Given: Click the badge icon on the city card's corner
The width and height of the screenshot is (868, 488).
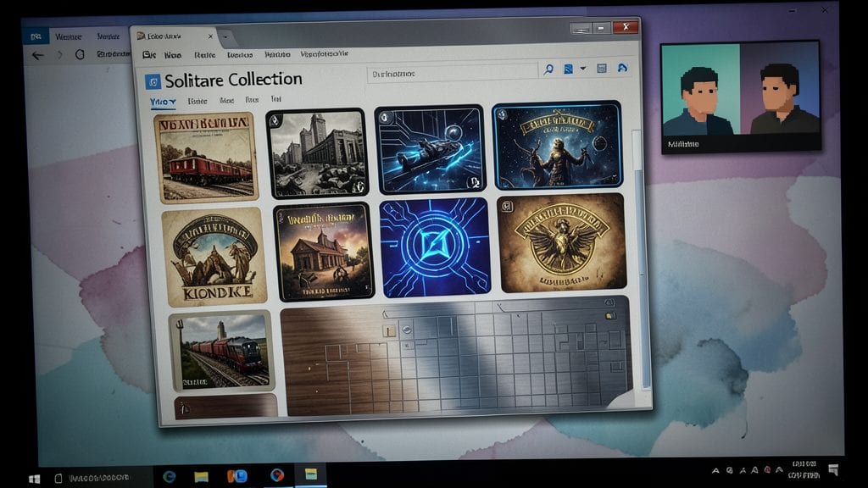Looking at the screenshot, I should coord(275,120).
